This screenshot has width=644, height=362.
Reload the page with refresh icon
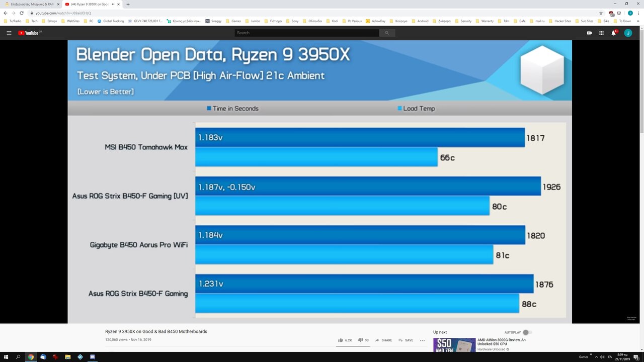[22, 13]
